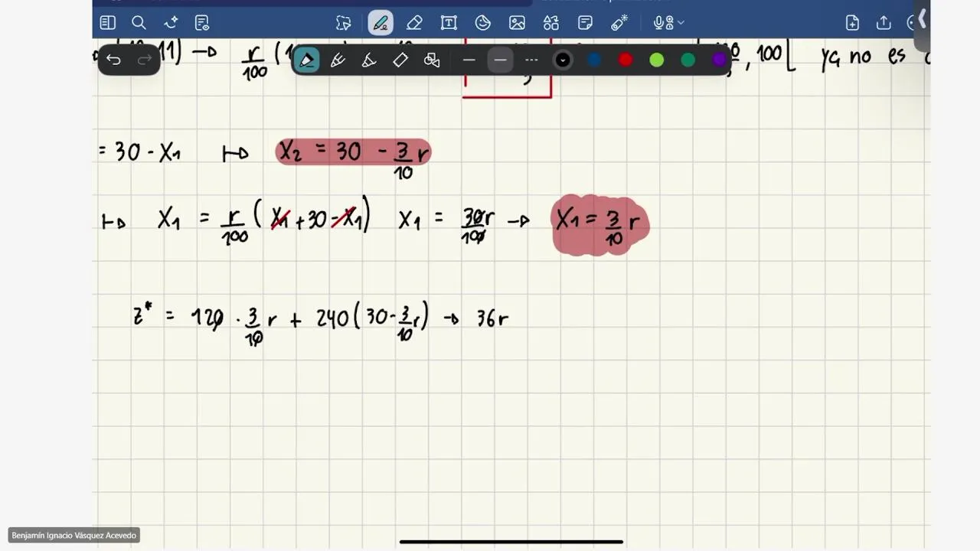Open the black color picker swatch
The width and height of the screenshot is (980, 551).
(x=563, y=60)
